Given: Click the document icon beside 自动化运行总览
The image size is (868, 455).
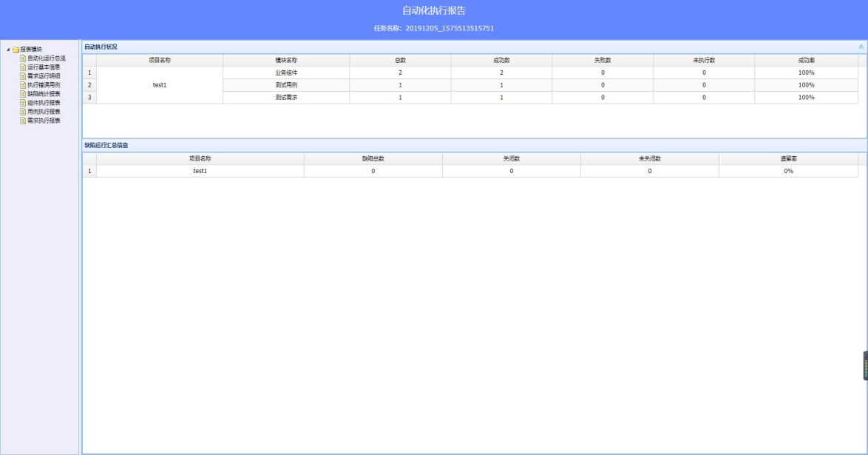Looking at the screenshot, I should coord(23,58).
